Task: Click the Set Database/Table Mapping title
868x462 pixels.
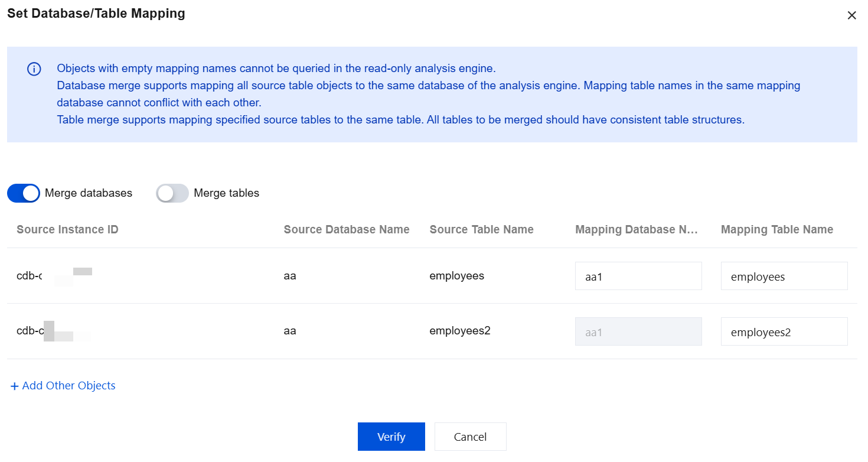Action: coord(96,14)
